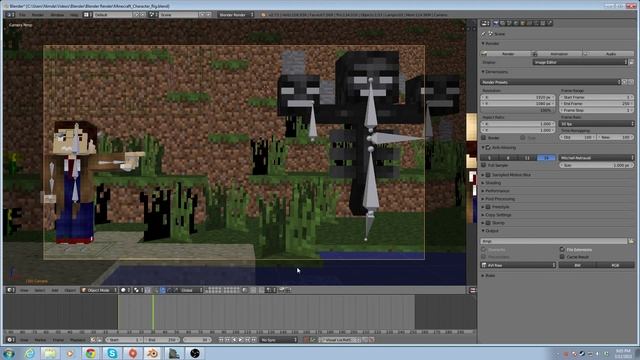
Task: Click the Render button in Render panel
Action: tap(506, 54)
